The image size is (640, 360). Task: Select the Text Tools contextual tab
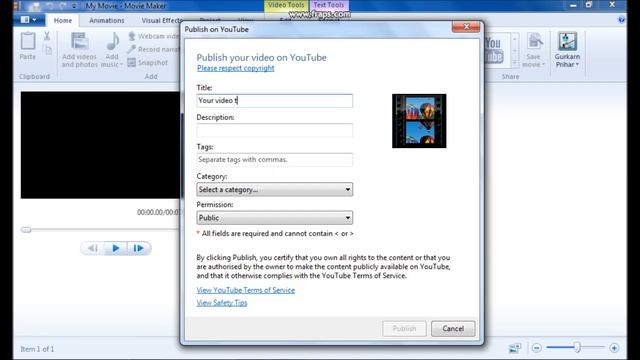(x=329, y=5)
